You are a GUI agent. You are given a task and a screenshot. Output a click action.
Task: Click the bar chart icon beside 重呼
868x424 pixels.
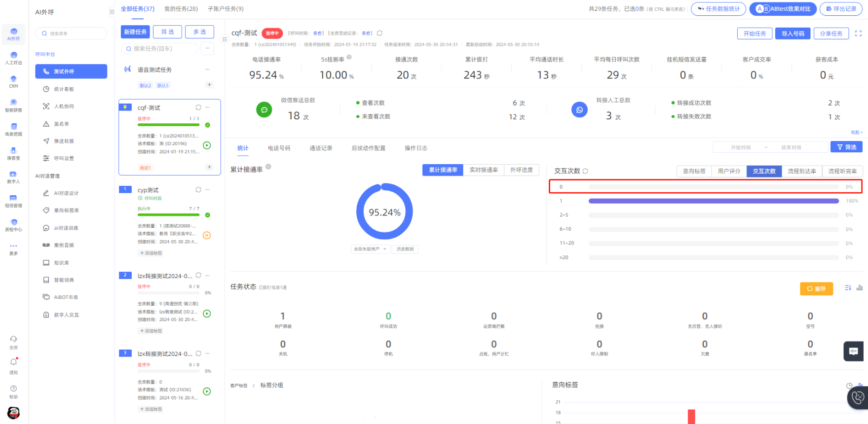point(860,288)
